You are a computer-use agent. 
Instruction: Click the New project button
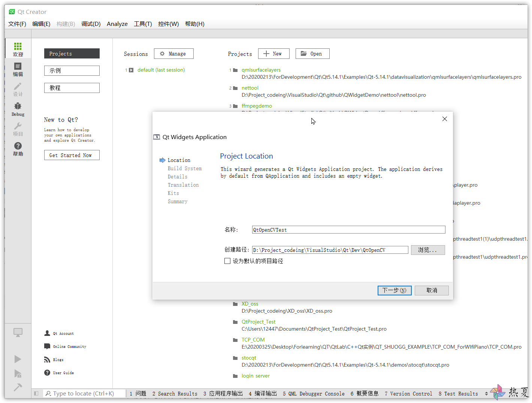tap(274, 54)
